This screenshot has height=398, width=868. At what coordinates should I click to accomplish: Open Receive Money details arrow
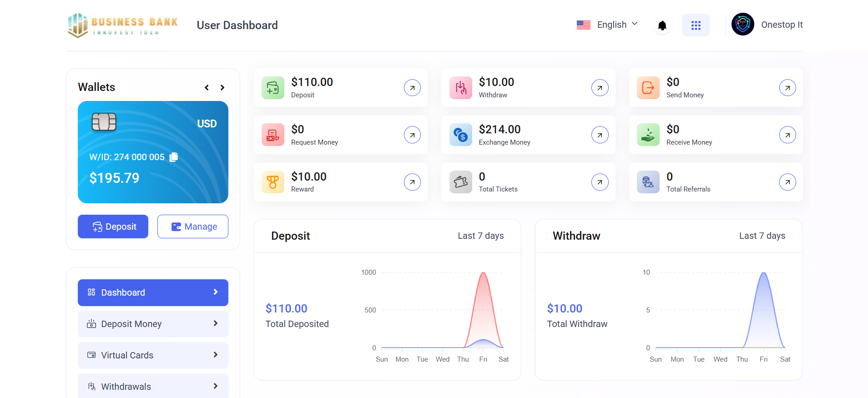(x=787, y=135)
